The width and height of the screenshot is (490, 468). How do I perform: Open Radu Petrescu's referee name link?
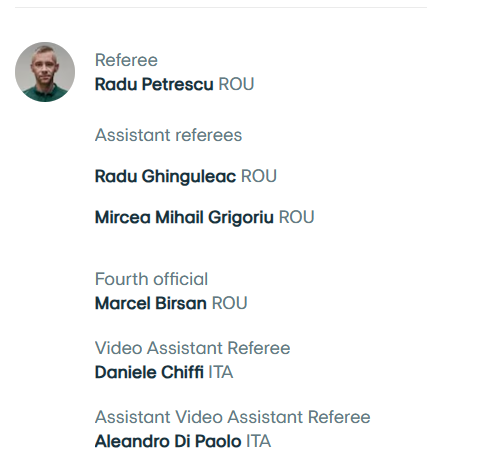154,84
